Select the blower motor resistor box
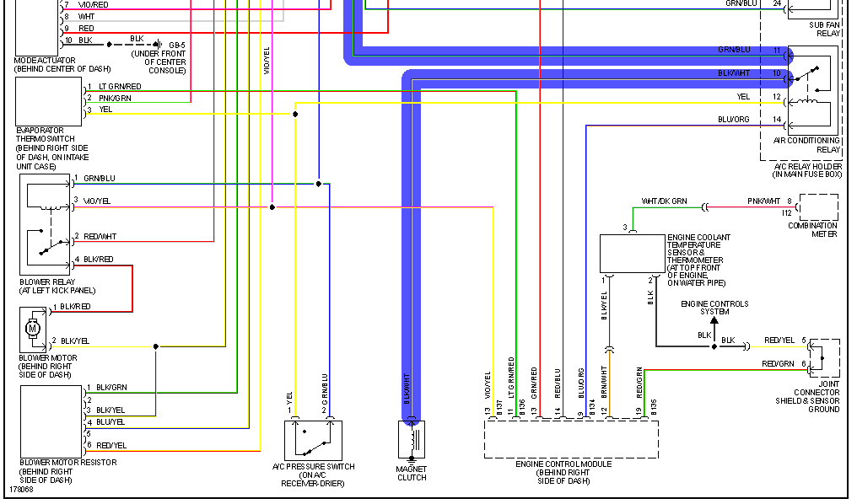 click(50, 421)
